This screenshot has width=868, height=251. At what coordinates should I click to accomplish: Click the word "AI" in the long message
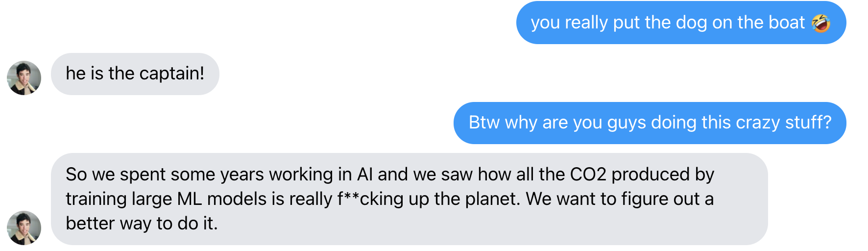(365, 175)
